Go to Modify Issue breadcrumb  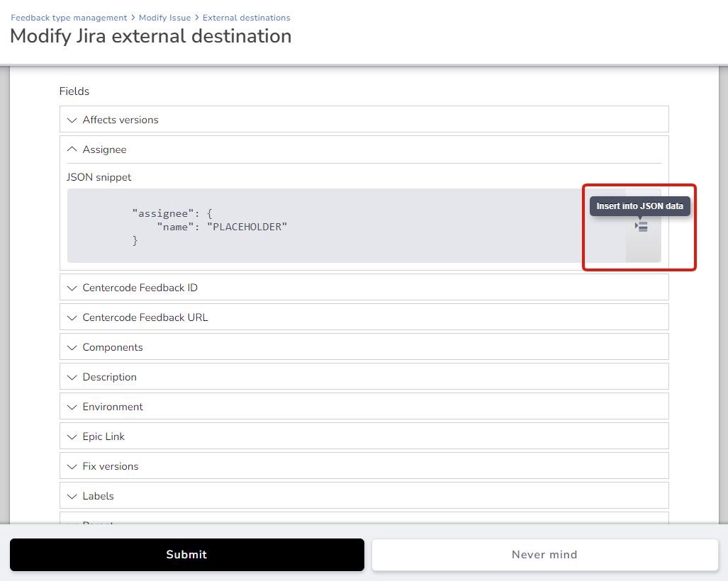tap(165, 18)
